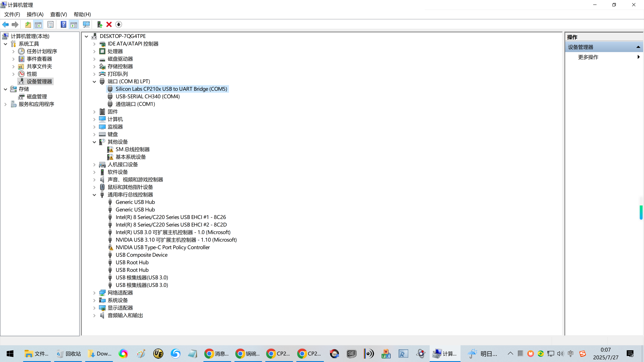This screenshot has height=362, width=644.
Task: Expand the 显示适配器 category
Action: pos(94,308)
